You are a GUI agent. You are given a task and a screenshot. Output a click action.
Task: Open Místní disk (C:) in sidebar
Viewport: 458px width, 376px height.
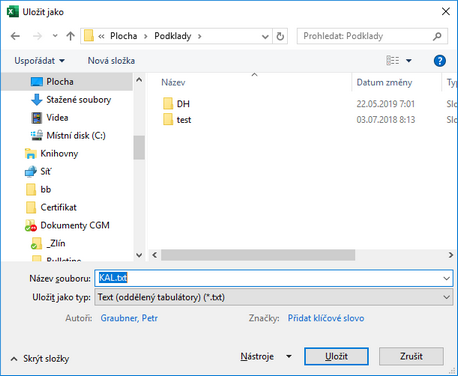[x=76, y=136]
